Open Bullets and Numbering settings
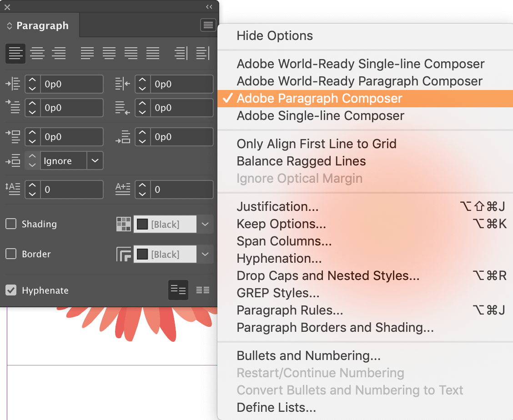The width and height of the screenshot is (513, 420). tap(308, 355)
